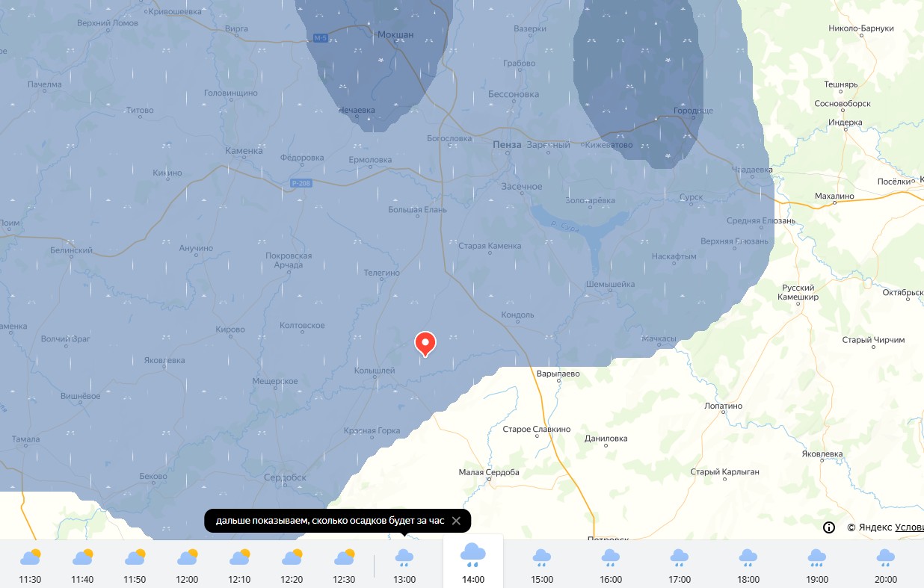The height and width of the screenshot is (588, 924).
Task: Click the info icon near the Yandex copyright
Action: click(829, 527)
